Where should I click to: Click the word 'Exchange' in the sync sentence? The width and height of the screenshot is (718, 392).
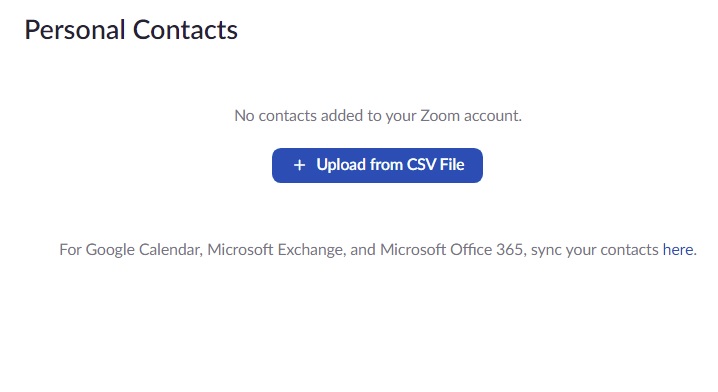click(310, 250)
